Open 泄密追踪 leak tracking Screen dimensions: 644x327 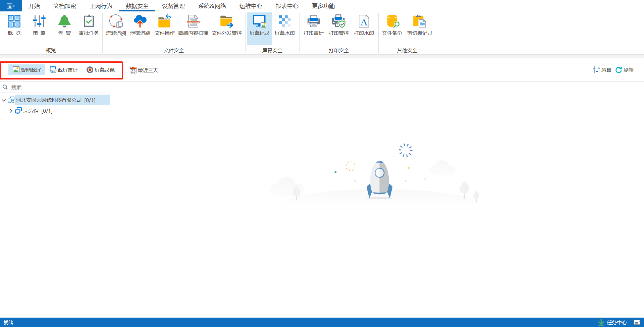click(x=140, y=25)
